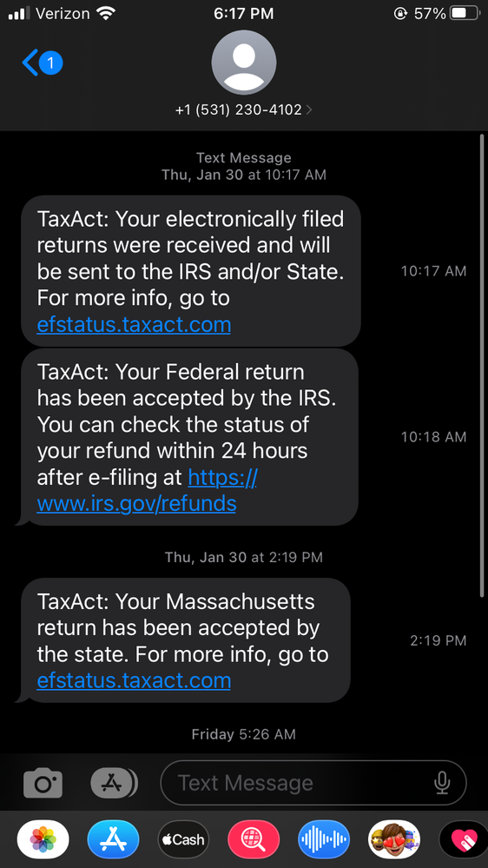Toggle the App Store apps drawer button
The height and width of the screenshot is (868, 488).
pos(114,784)
